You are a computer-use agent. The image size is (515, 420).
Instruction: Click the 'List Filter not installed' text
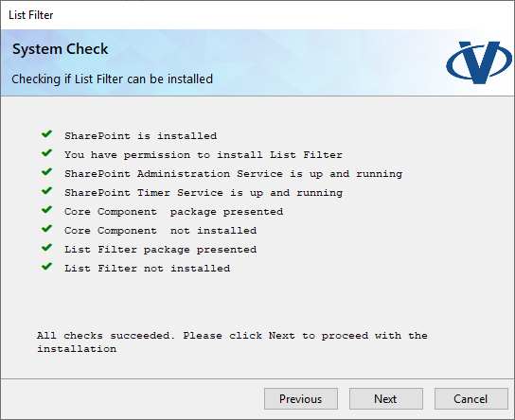[x=147, y=268]
